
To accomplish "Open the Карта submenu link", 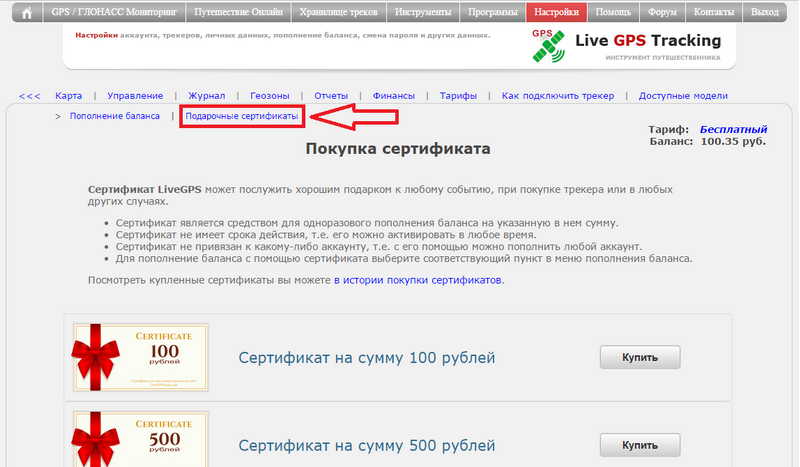I will [69, 96].
